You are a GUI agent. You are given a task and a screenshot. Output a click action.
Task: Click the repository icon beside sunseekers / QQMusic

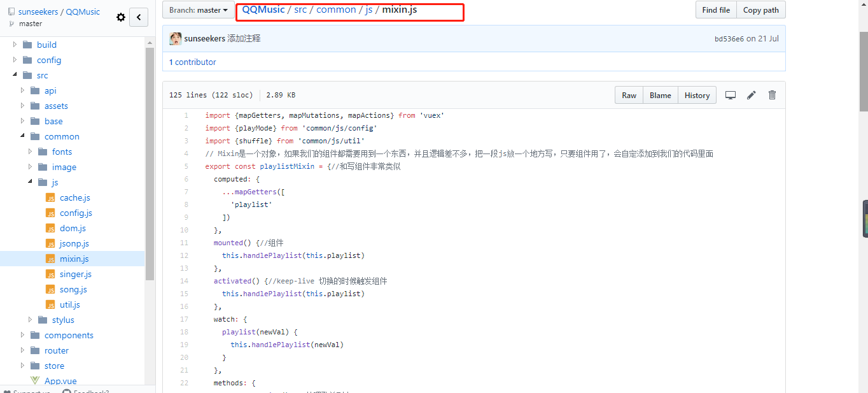click(11, 11)
